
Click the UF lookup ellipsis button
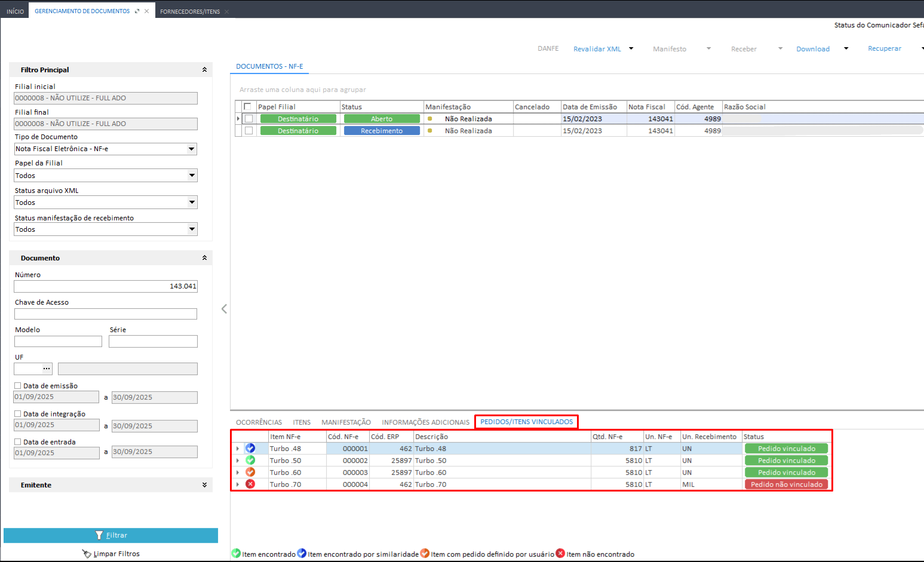(47, 369)
